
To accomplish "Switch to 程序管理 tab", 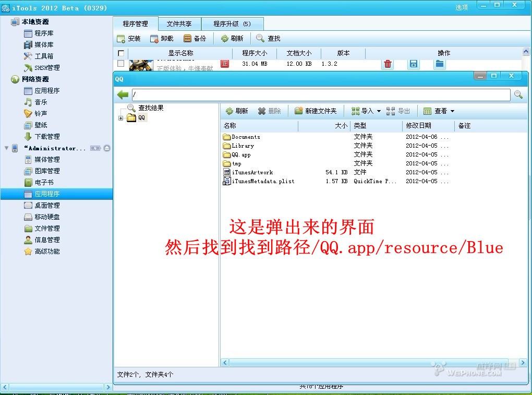I will click(x=135, y=24).
